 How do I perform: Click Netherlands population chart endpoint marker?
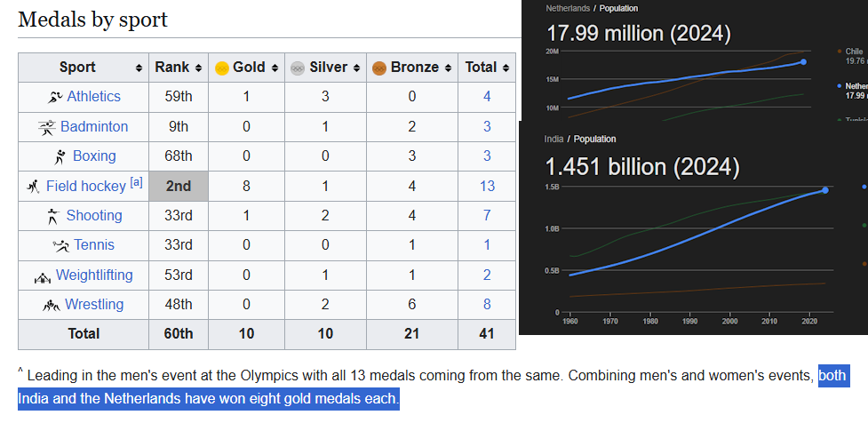pyautogui.click(x=803, y=62)
